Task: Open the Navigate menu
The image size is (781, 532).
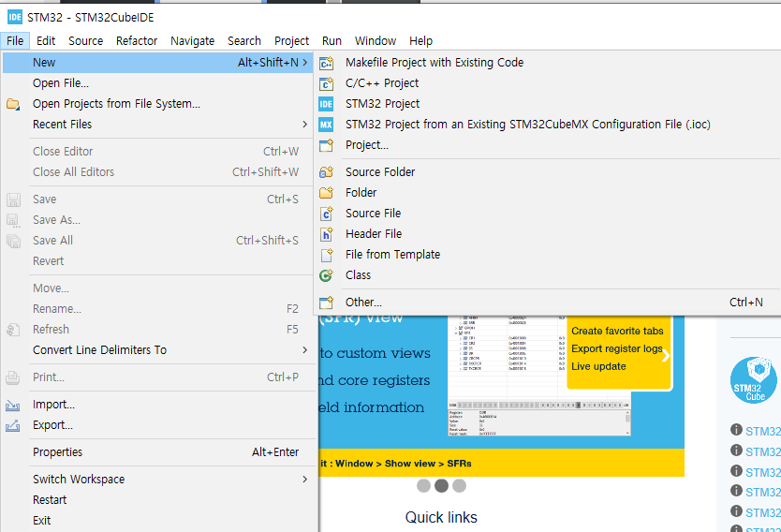Action: (192, 41)
